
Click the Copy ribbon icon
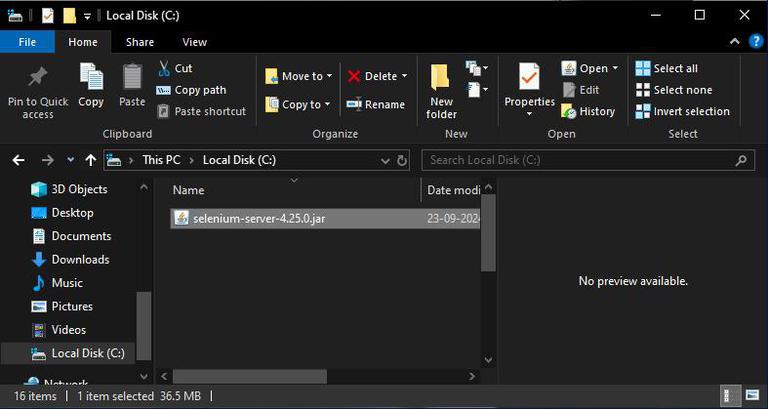pos(91,77)
